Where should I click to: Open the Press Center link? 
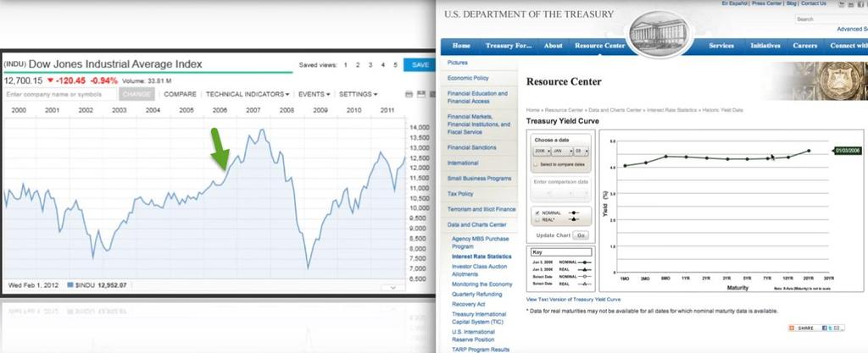(x=766, y=3)
